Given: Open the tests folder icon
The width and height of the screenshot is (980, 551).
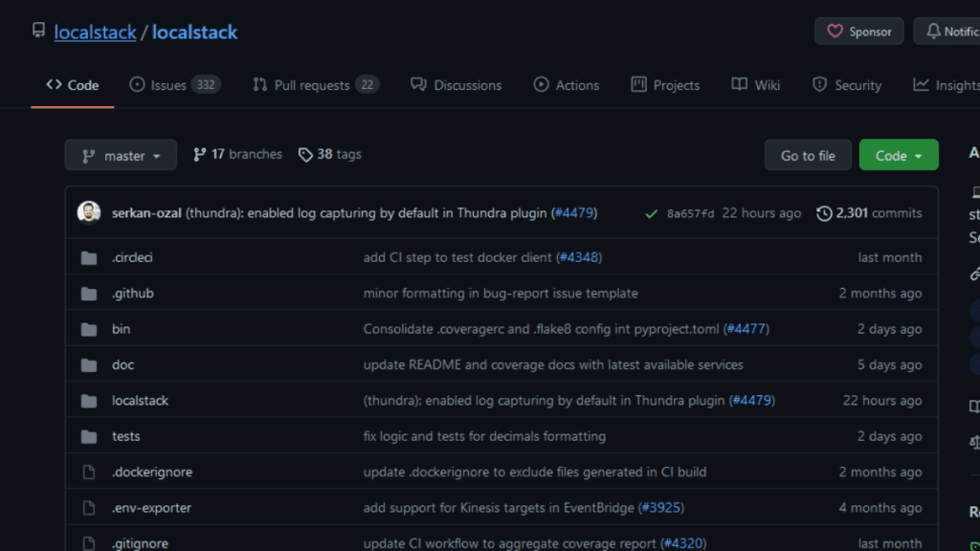Looking at the screenshot, I should click(90, 436).
